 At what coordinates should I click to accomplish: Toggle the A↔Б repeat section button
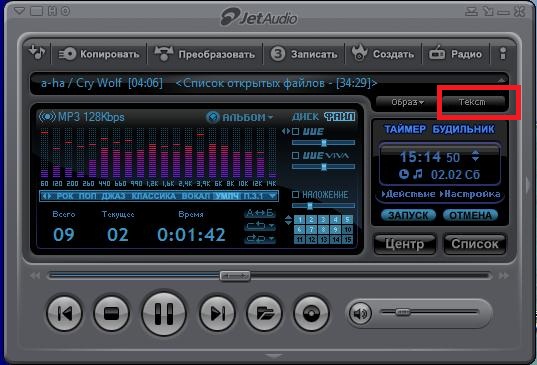coord(260,213)
